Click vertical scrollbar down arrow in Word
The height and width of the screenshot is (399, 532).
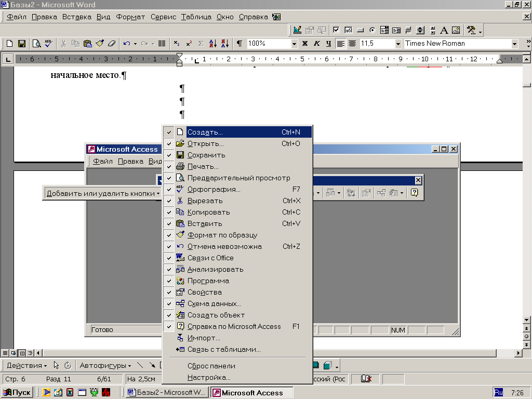[527, 320]
